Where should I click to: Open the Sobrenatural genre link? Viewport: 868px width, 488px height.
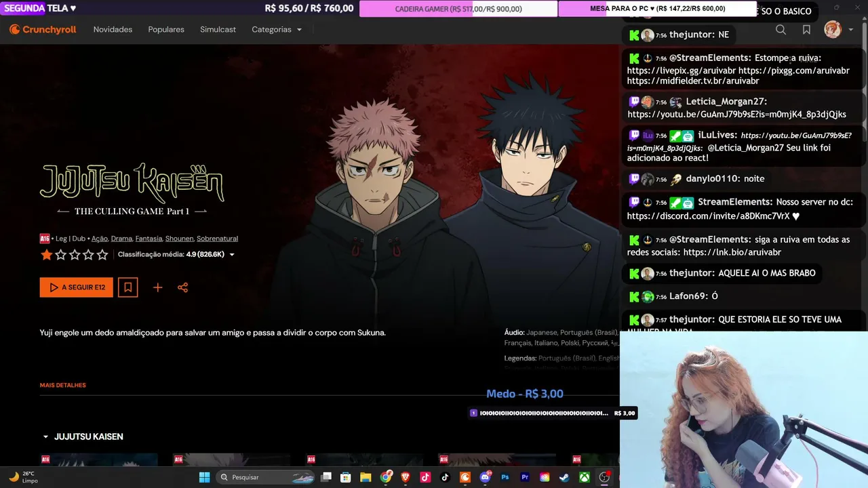click(217, 239)
